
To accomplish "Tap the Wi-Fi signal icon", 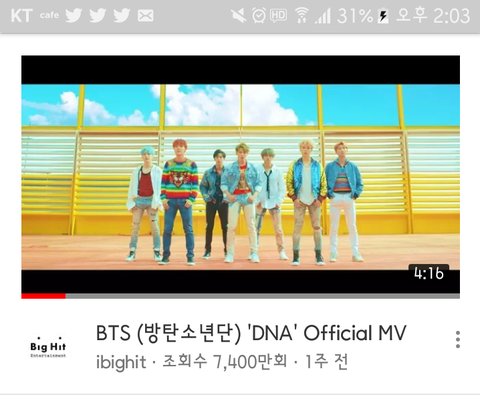I will click(x=301, y=16).
